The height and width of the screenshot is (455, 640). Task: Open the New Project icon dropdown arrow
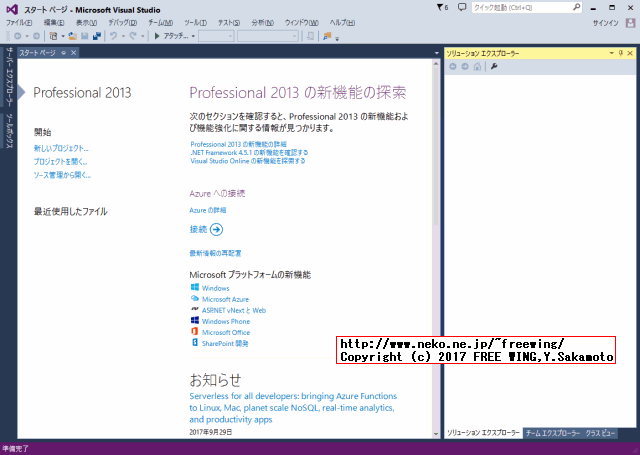[63, 36]
